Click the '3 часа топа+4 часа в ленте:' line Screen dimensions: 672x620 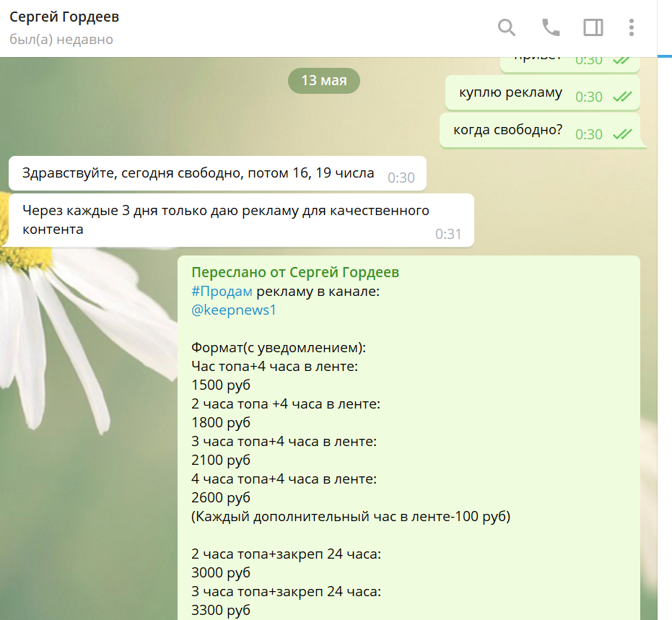(x=284, y=441)
